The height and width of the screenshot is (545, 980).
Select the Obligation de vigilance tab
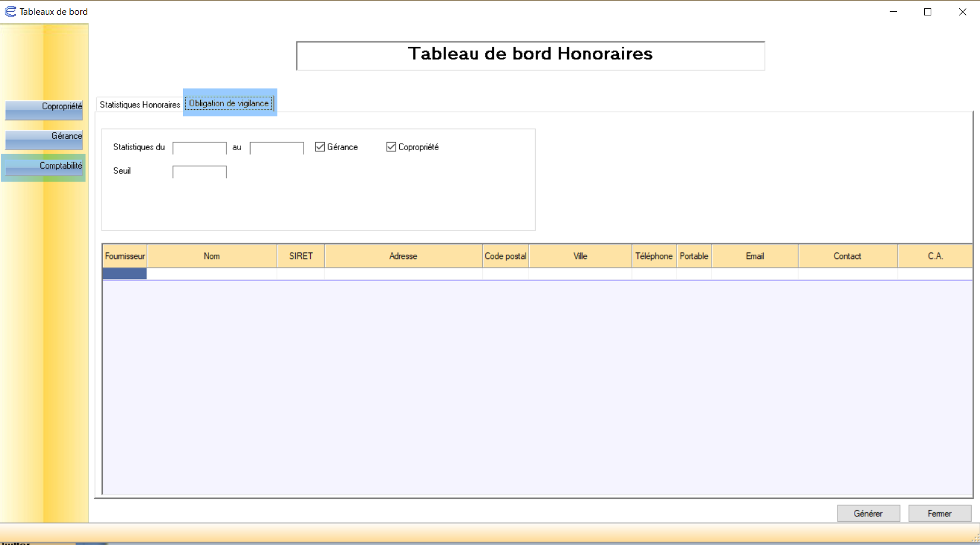point(229,103)
